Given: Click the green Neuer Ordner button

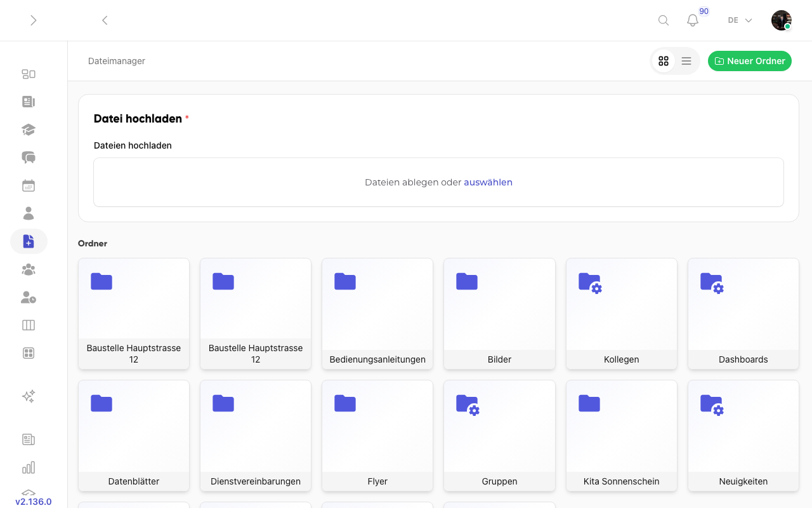Looking at the screenshot, I should click(x=750, y=61).
